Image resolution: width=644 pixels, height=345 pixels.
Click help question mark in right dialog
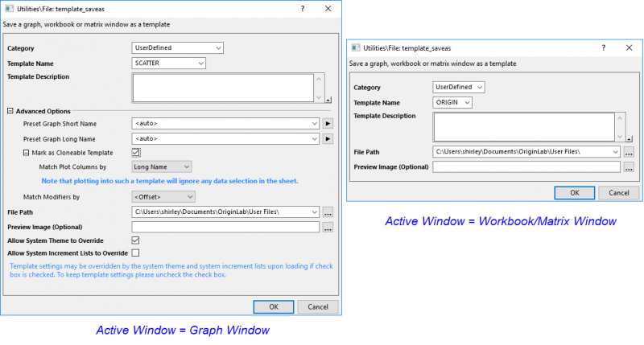tap(603, 48)
